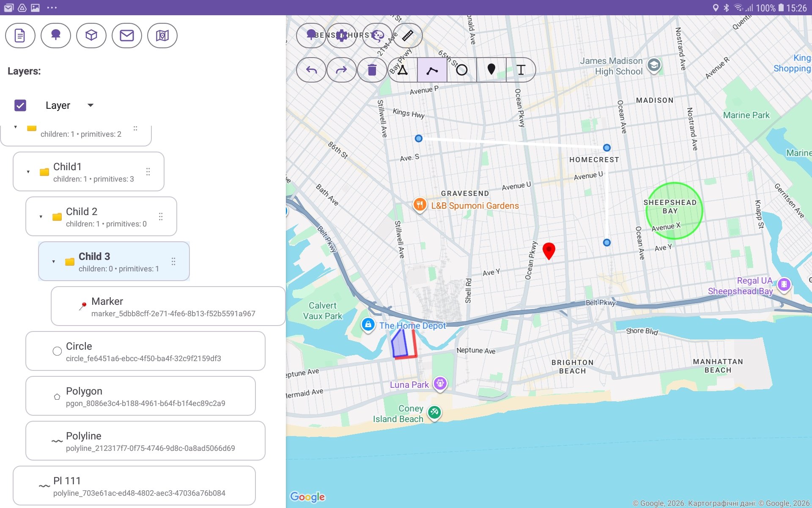Select the polygon drawing tool
The image size is (812, 508).
tap(403, 70)
